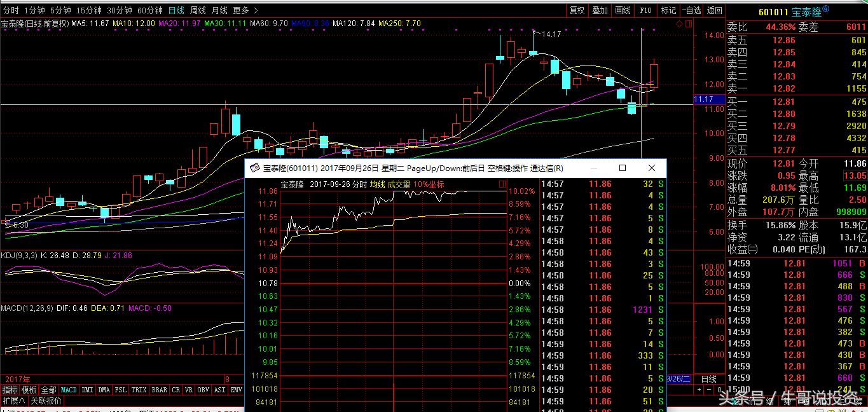Switch indicator to TRIX
Screen dimensions: 868x412
click(139, 390)
